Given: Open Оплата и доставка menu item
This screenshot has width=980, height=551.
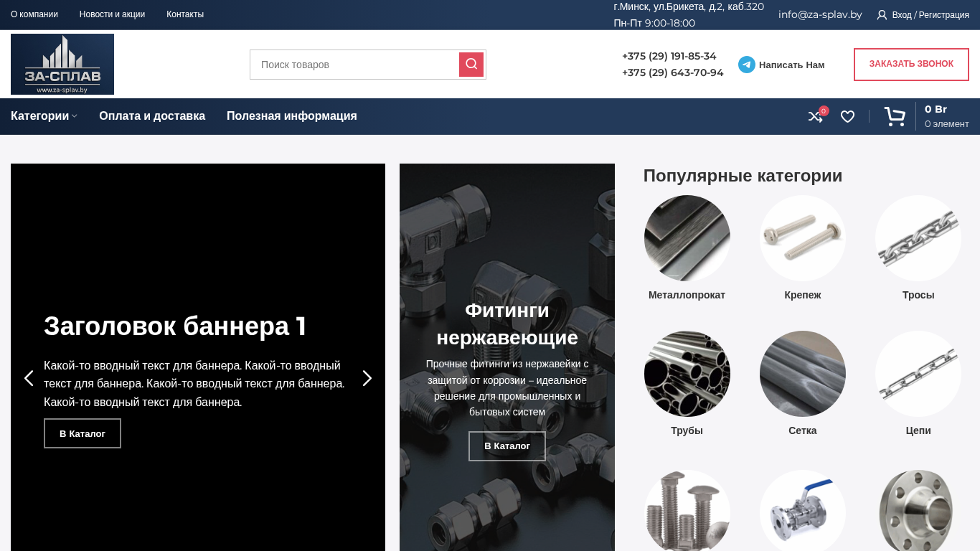Looking at the screenshot, I should [152, 116].
